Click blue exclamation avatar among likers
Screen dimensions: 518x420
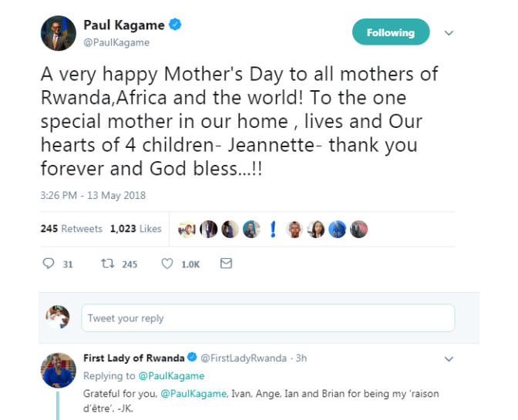click(272, 229)
